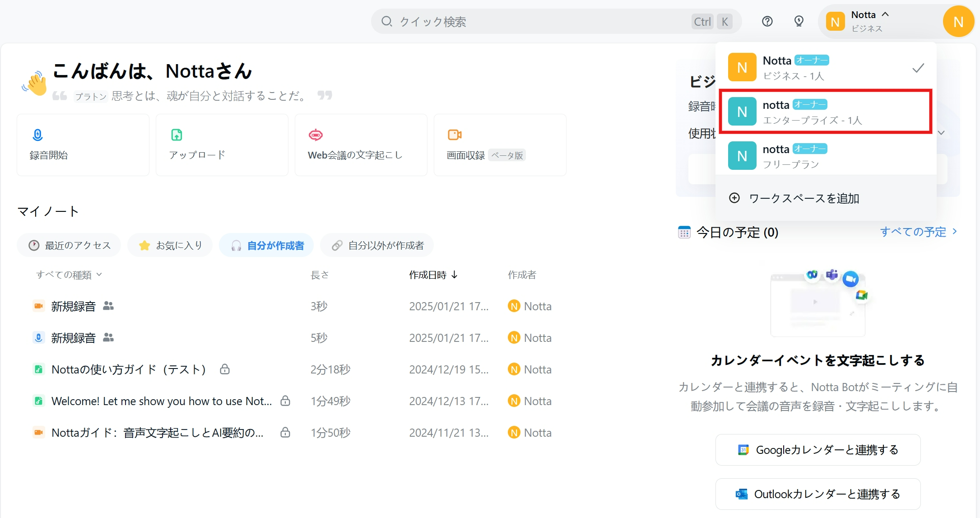Screen dimensions: 980x518
Task: Click the Web会議の文字起こし card
Action: pyautogui.click(x=361, y=145)
